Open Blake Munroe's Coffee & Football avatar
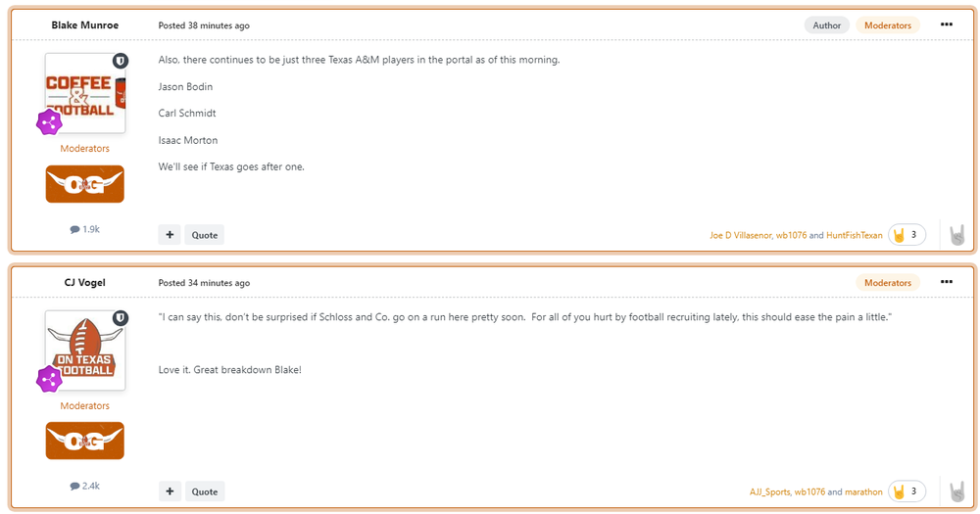This screenshot has height=514, width=980. tap(84, 92)
